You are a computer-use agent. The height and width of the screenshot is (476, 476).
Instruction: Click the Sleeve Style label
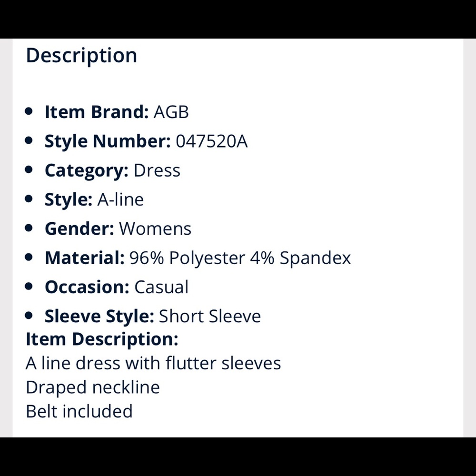click(x=99, y=317)
